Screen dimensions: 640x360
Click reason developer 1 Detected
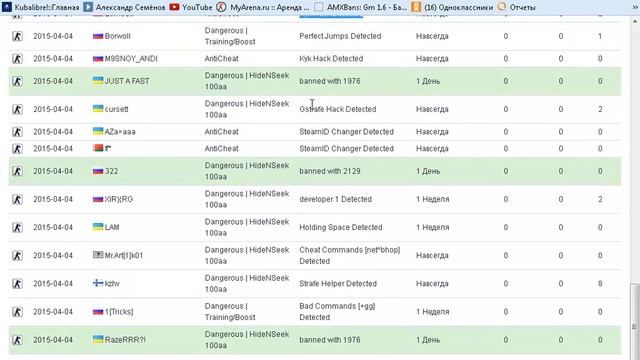pos(336,199)
